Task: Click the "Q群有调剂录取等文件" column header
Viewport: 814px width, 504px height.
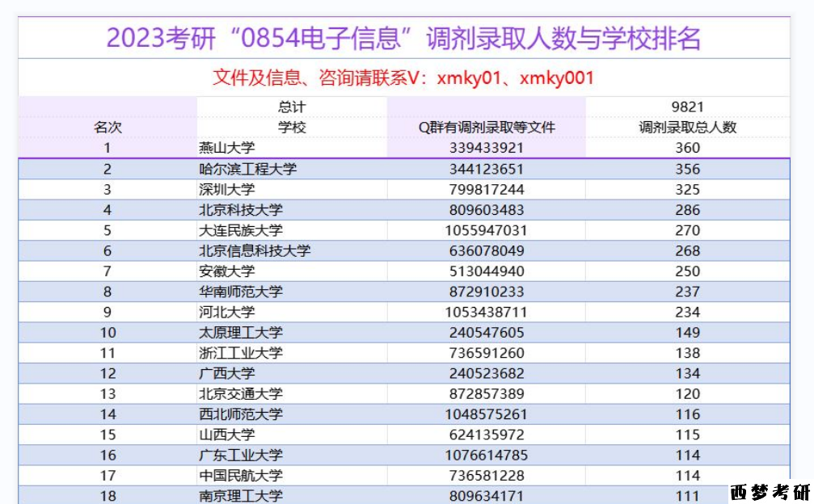Action: click(487, 127)
